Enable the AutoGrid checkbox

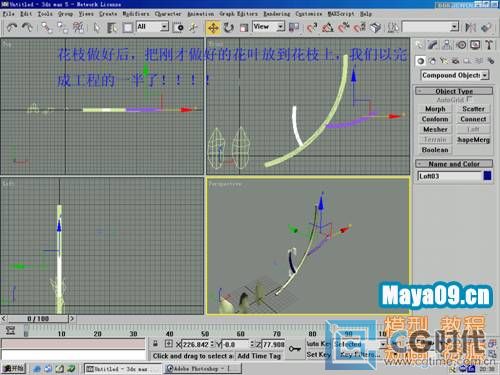(469, 99)
